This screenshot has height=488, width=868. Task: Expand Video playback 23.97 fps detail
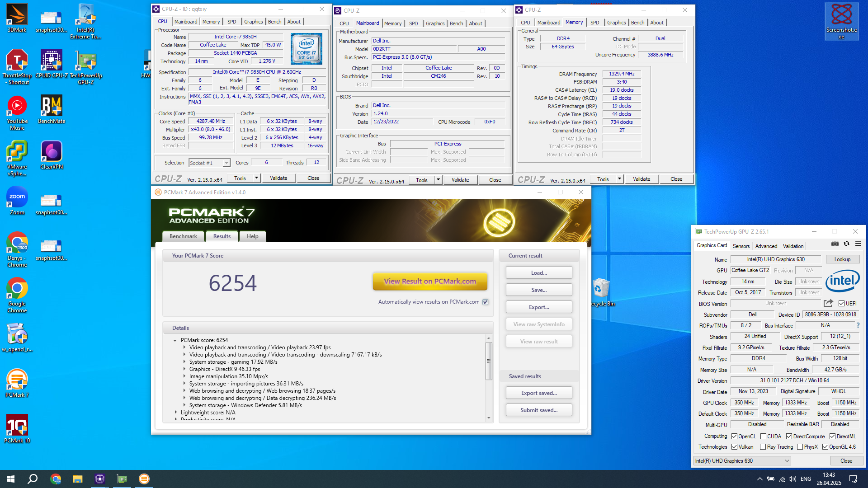pyautogui.click(x=184, y=347)
